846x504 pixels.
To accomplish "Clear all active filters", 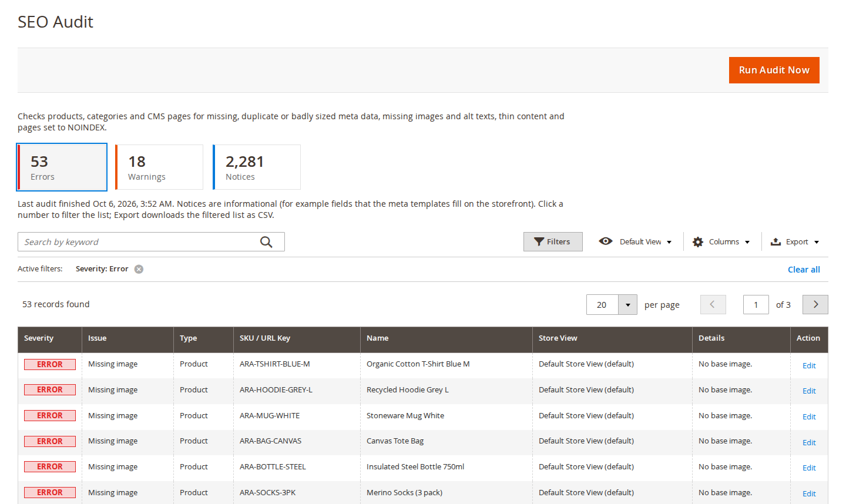I will pos(804,270).
